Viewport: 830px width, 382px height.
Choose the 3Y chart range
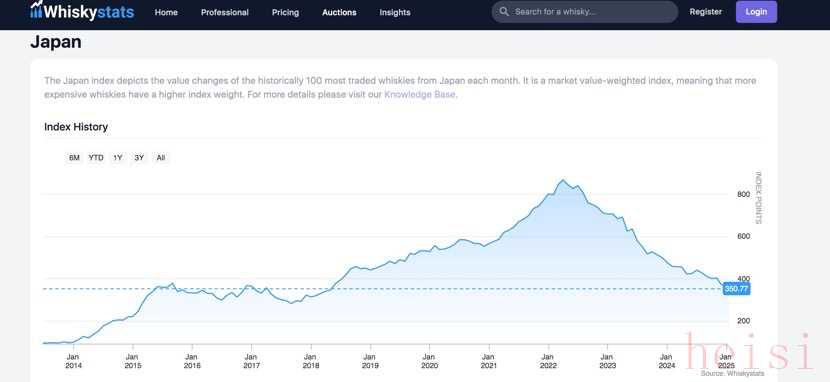coord(139,158)
